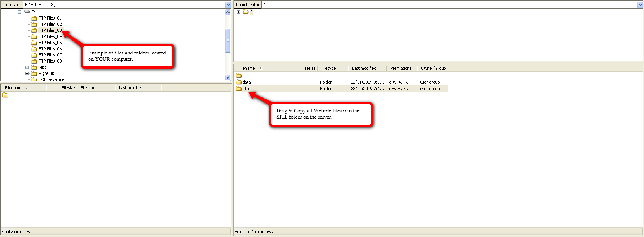Click the remote root folder icon

click(x=246, y=12)
